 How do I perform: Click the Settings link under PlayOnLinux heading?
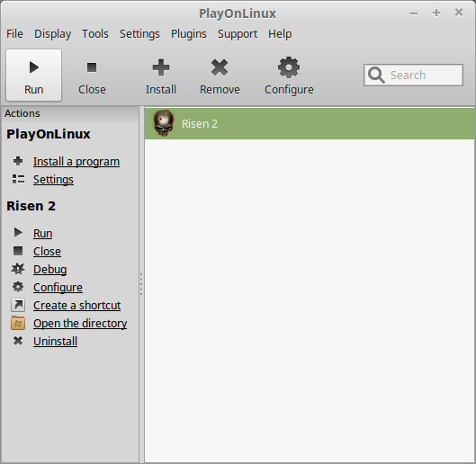[53, 179]
